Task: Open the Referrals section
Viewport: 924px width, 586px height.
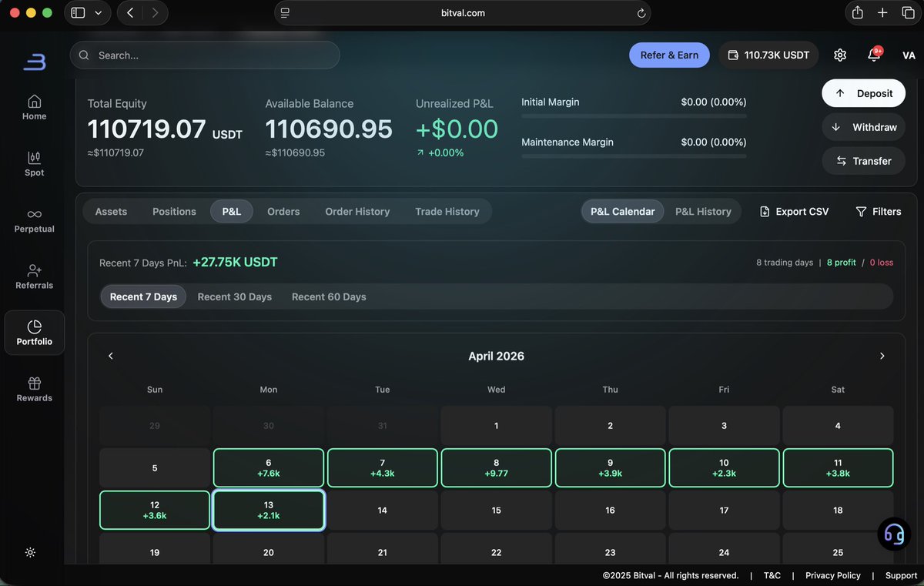Action: pyautogui.click(x=34, y=276)
